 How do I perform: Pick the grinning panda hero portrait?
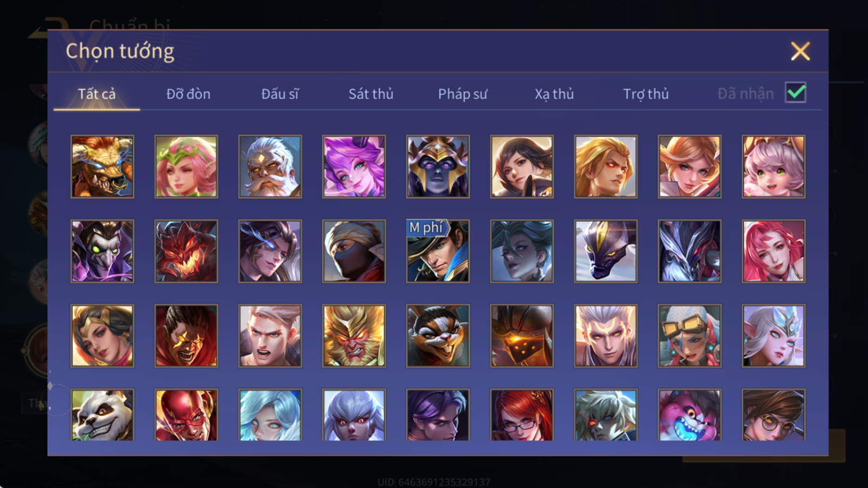[102, 415]
